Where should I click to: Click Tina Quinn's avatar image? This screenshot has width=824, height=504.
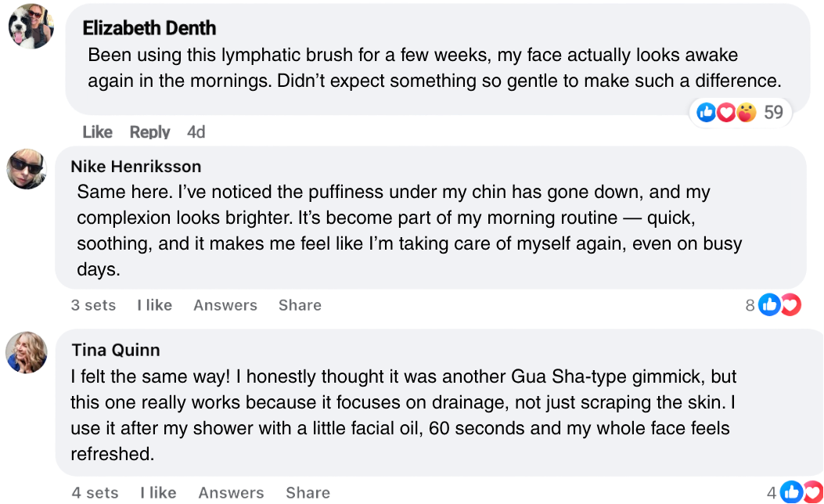27,351
